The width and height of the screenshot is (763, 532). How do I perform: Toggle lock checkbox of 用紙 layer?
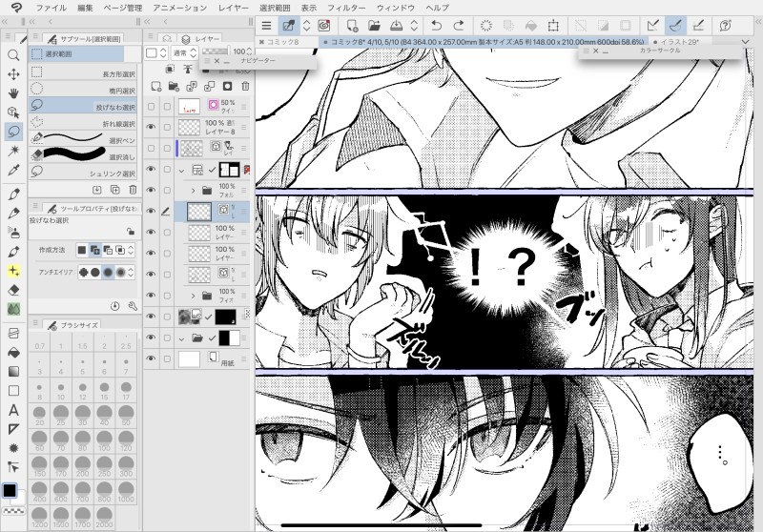(167, 358)
